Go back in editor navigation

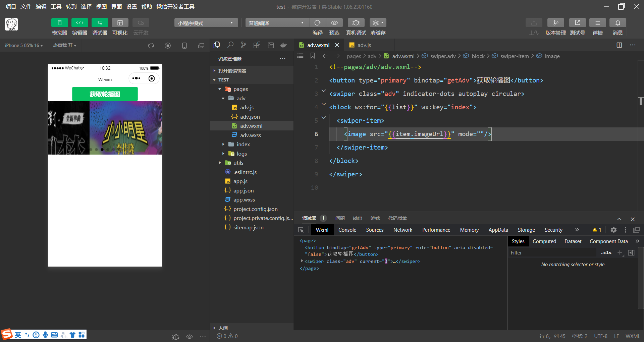[325, 56]
